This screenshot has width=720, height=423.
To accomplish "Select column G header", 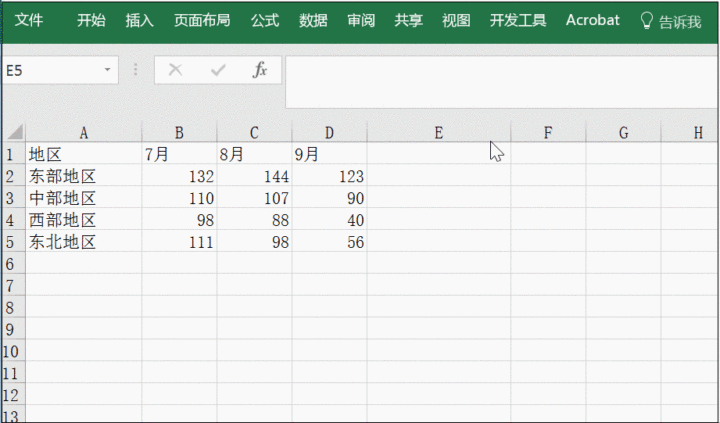I will click(623, 133).
